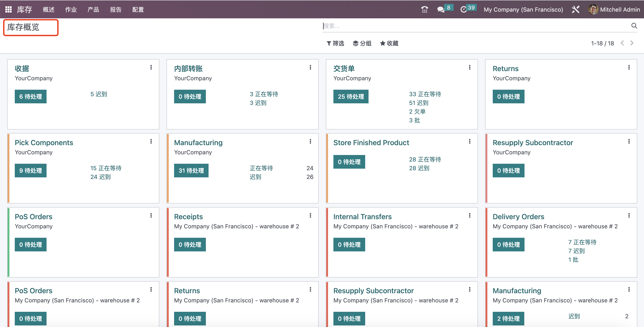
Task: Open the 报告 menu
Action: pos(116,9)
